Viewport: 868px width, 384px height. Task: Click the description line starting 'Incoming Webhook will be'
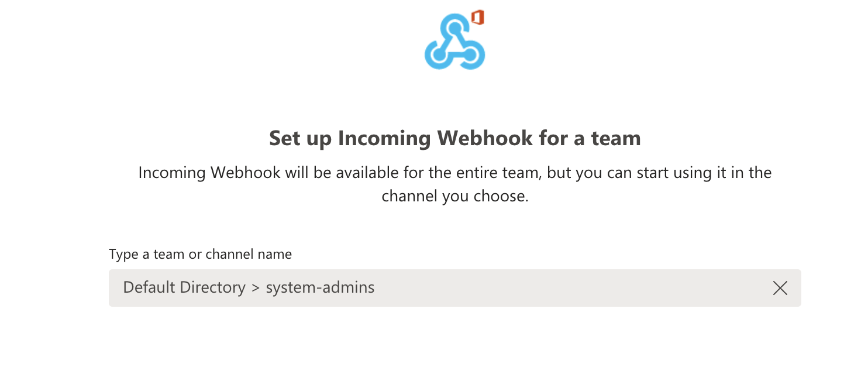pos(454,173)
